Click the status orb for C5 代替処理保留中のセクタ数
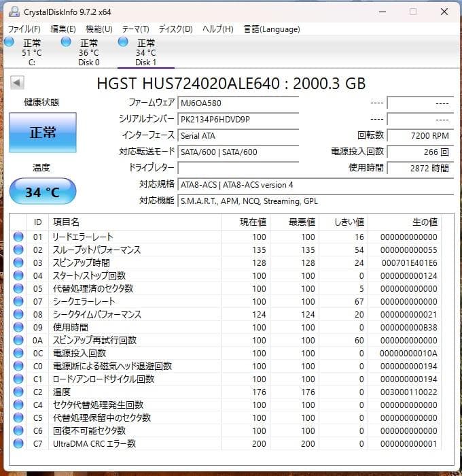The width and height of the screenshot is (462, 476). 18,418
